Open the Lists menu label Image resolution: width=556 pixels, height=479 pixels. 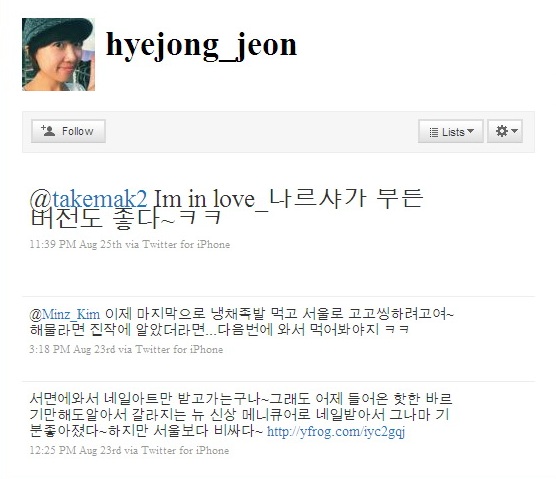[453, 132]
